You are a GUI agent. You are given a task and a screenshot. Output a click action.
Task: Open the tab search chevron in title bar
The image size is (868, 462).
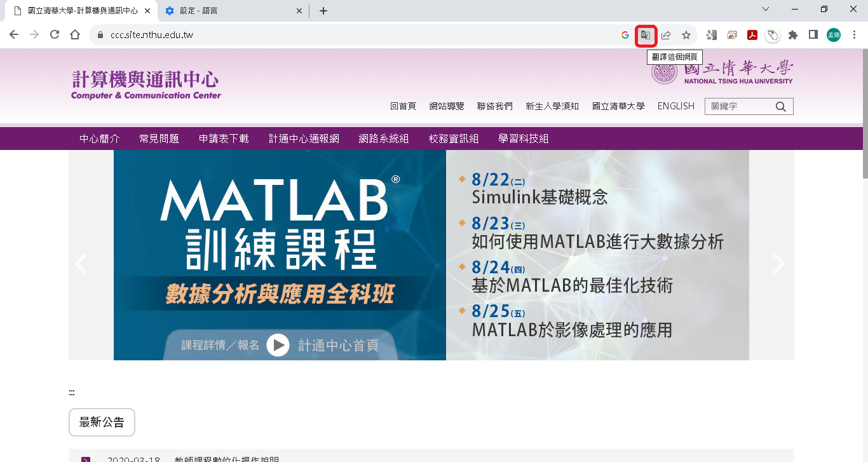(x=765, y=10)
